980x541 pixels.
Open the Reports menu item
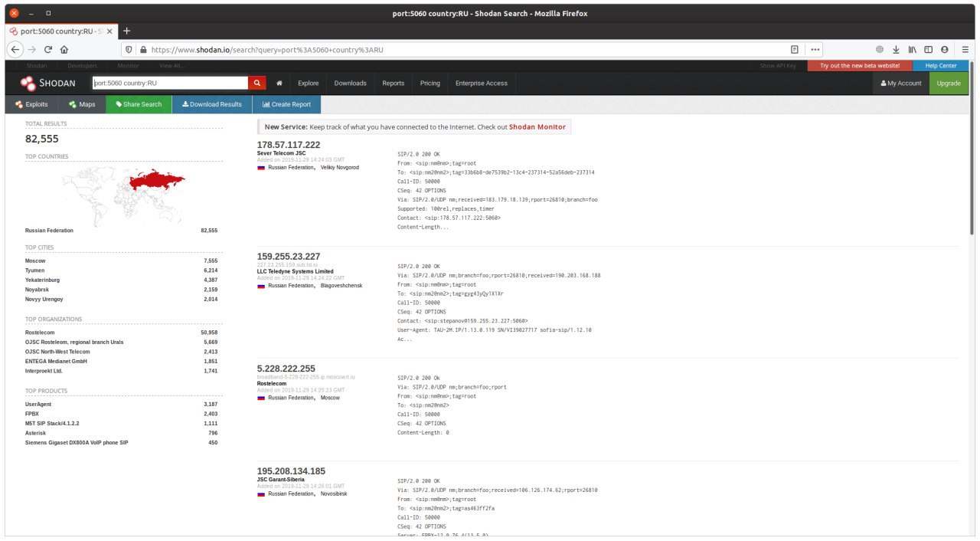tap(394, 83)
